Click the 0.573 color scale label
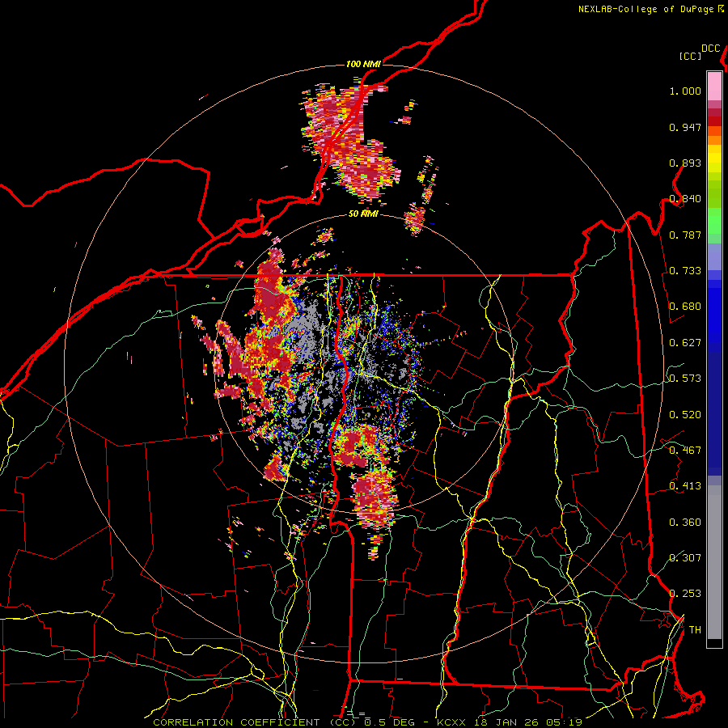Image resolution: width=728 pixels, height=728 pixels. [685, 379]
